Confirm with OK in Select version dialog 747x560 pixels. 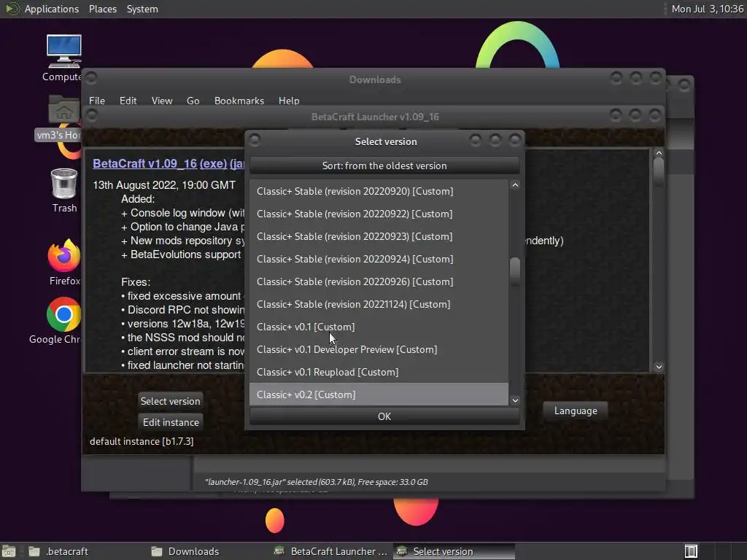[x=384, y=416]
